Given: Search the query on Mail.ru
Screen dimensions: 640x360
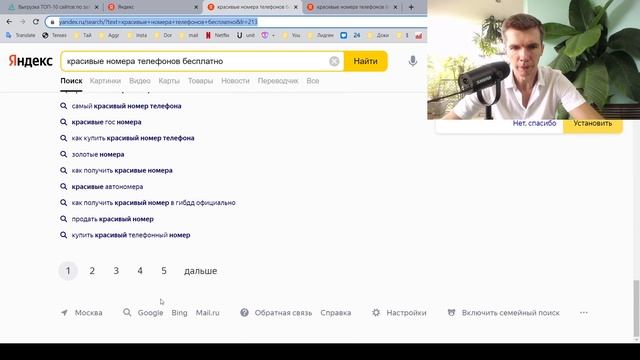Looking at the screenshot, I should [x=207, y=313].
